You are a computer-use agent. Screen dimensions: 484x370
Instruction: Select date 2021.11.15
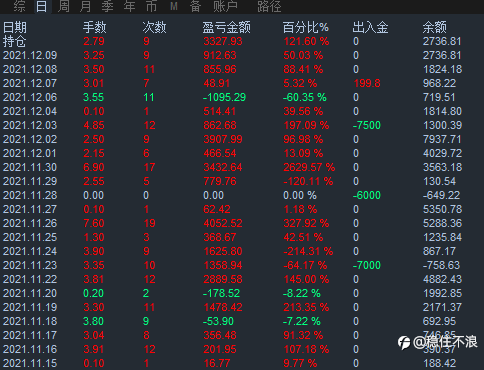pyautogui.click(x=30, y=363)
